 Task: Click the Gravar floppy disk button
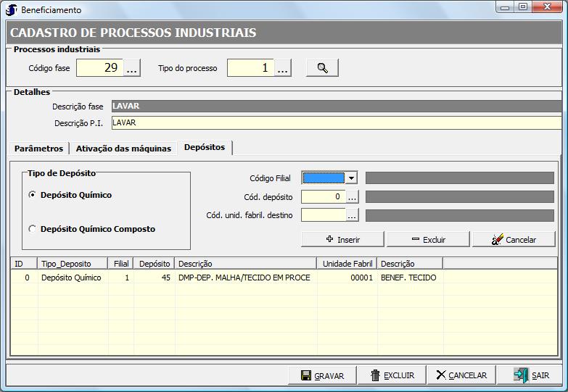(322, 375)
